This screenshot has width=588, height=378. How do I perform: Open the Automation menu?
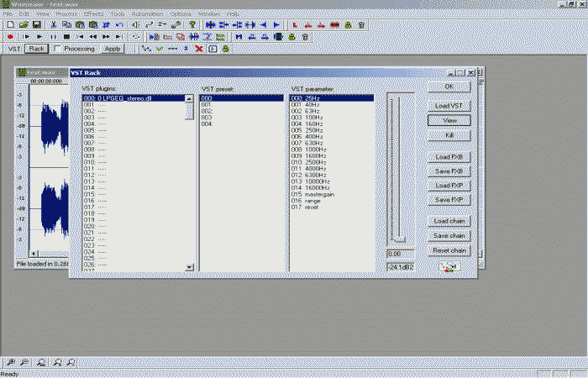[147, 14]
